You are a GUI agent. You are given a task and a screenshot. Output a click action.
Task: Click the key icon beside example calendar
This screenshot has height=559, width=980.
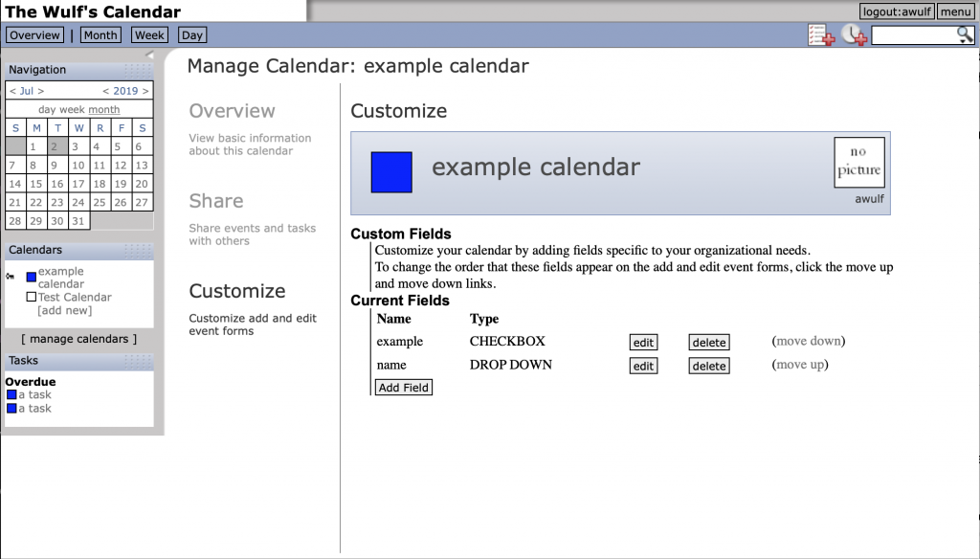(10, 277)
